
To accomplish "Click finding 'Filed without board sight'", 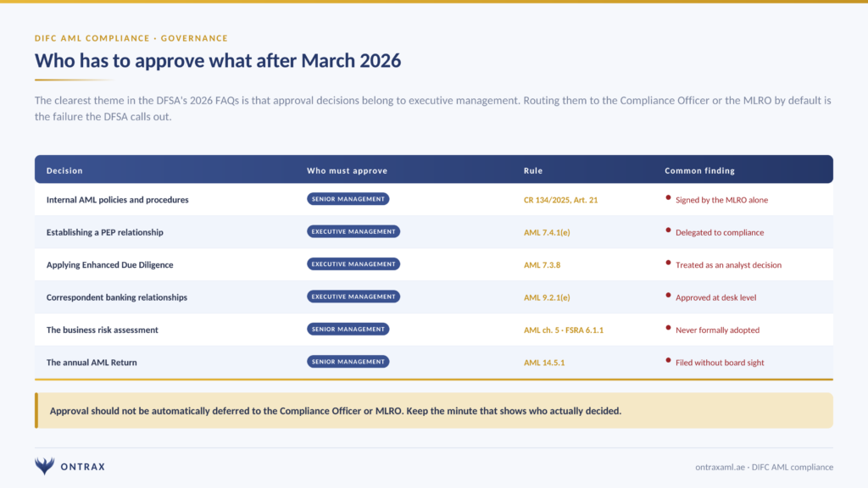I will coord(720,363).
